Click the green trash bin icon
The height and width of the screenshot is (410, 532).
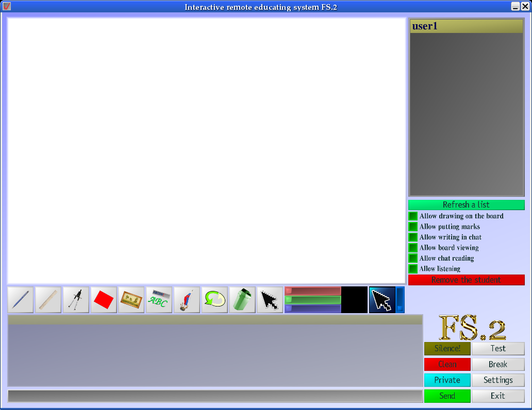click(x=242, y=300)
